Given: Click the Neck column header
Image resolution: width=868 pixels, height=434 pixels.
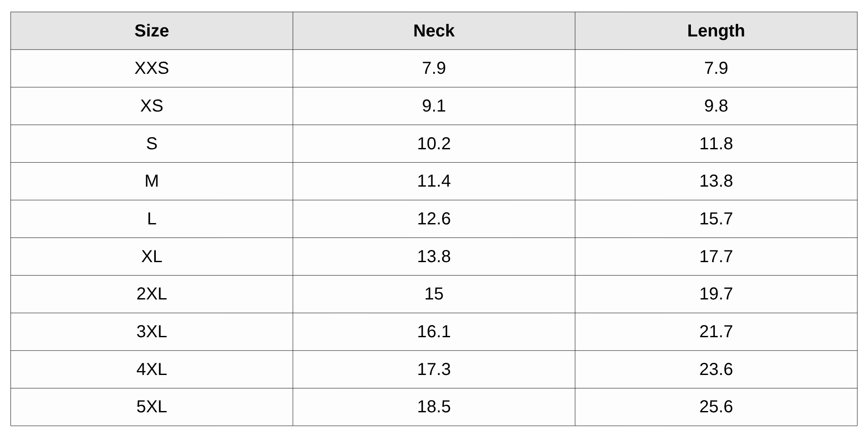Looking at the screenshot, I should (434, 31).
